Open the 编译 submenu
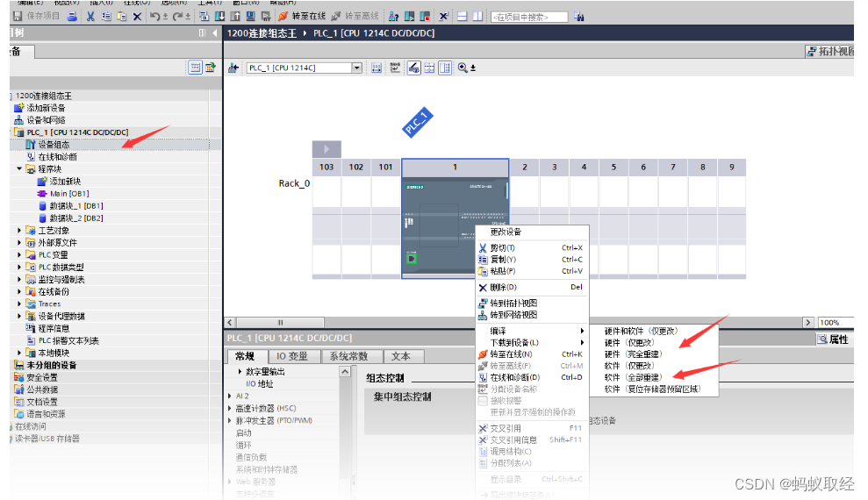Viewport: 868px width, 500px height. (x=532, y=331)
